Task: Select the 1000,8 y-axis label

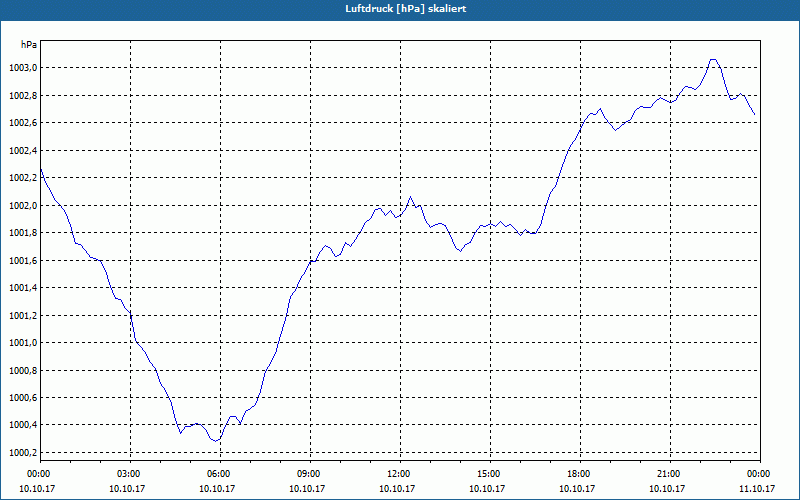Action: tap(22, 370)
